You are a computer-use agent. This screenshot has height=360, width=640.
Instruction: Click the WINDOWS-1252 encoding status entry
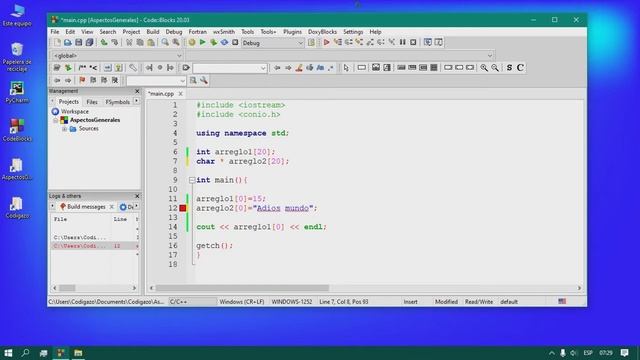point(292,302)
